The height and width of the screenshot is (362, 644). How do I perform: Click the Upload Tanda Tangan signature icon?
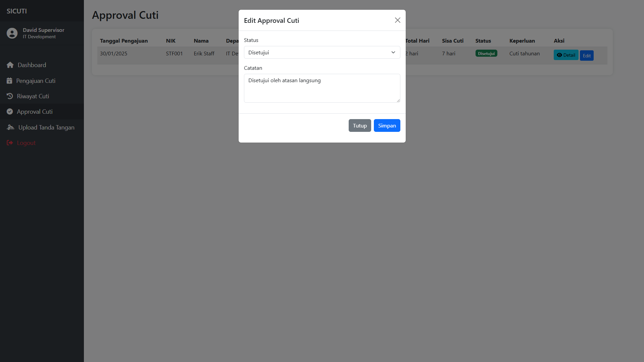(10, 127)
